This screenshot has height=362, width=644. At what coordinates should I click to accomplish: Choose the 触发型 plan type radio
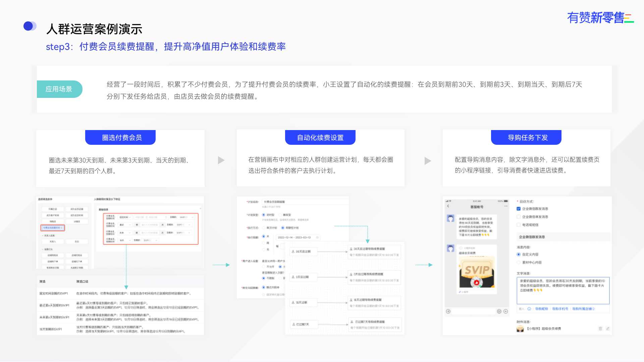[x=280, y=215]
